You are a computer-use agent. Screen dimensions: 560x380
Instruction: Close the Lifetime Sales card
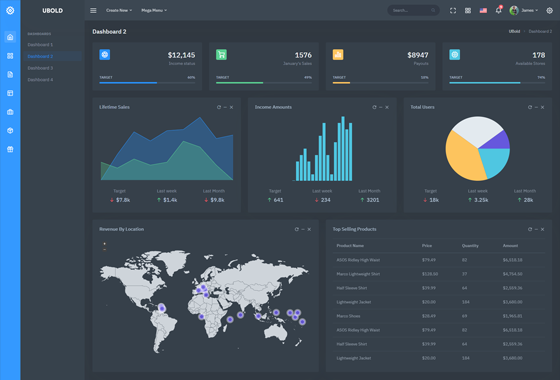[231, 107]
